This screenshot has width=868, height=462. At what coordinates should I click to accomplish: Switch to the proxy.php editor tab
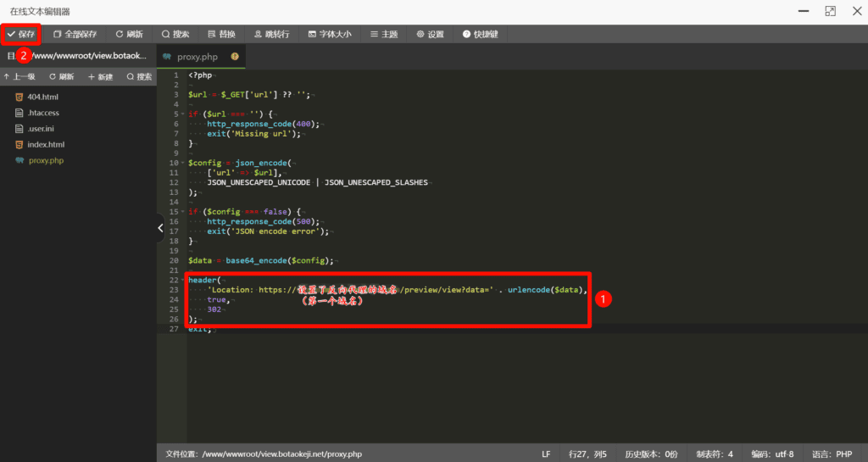197,57
